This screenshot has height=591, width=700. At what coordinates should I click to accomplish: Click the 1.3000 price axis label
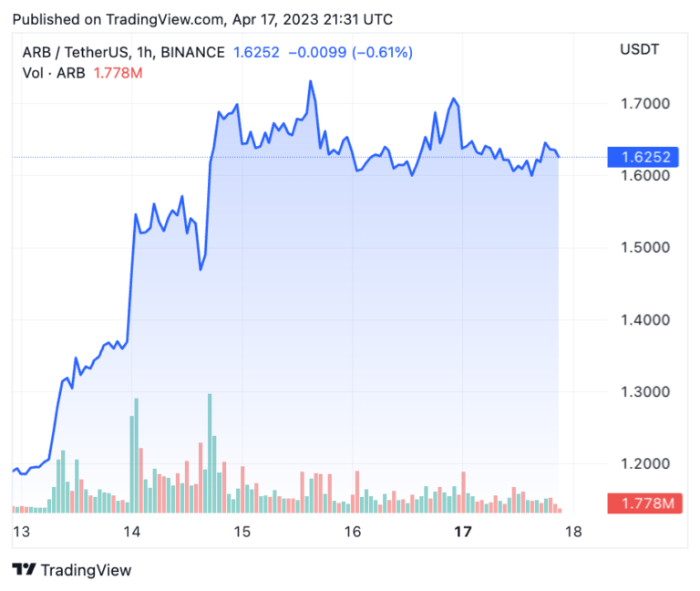tap(645, 392)
